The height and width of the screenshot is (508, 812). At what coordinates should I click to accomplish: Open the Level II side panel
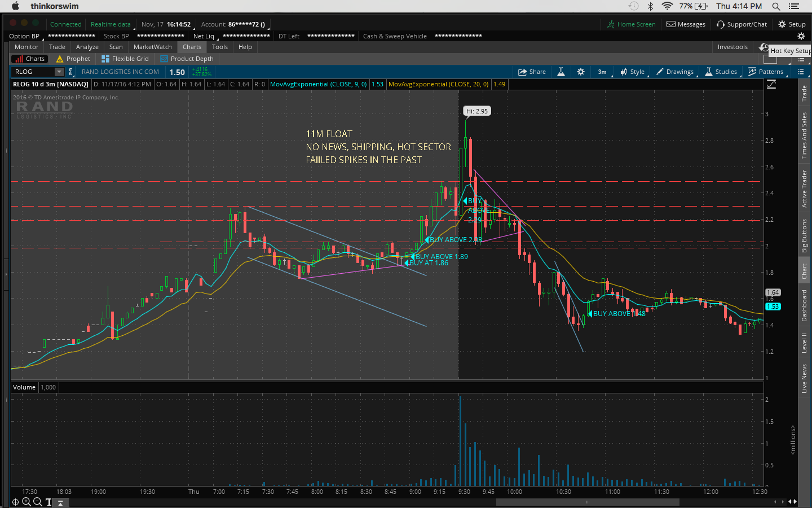(804, 343)
